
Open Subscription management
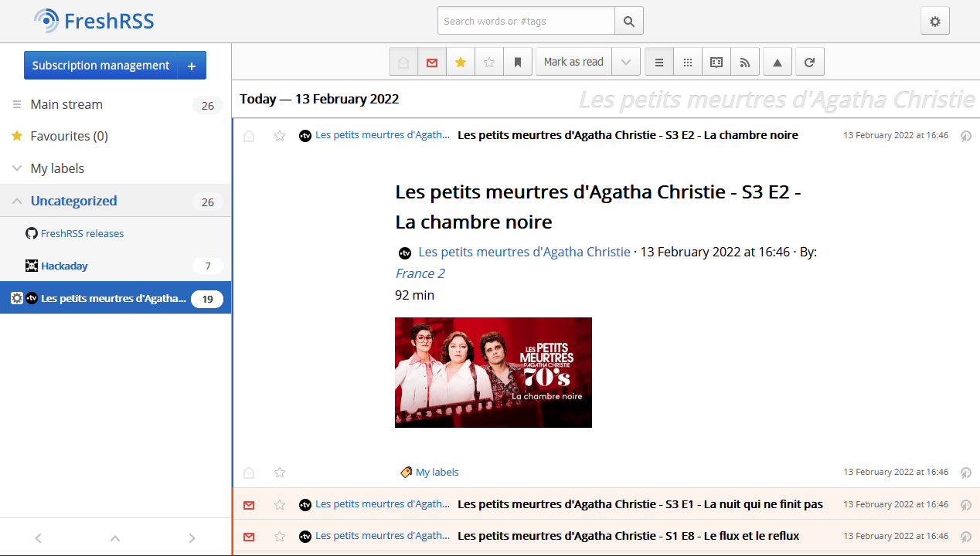(100, 66)
